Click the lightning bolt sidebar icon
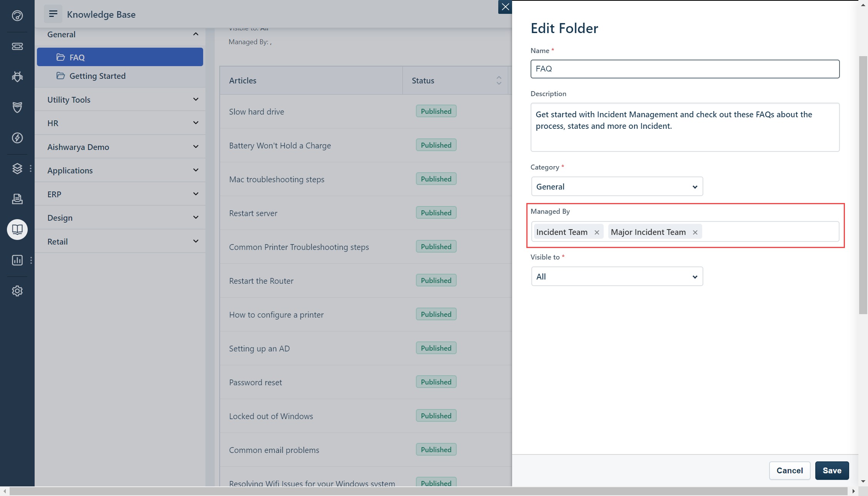Image resolution: width=868 pixels, height=496 pixels. coord(17,138)
